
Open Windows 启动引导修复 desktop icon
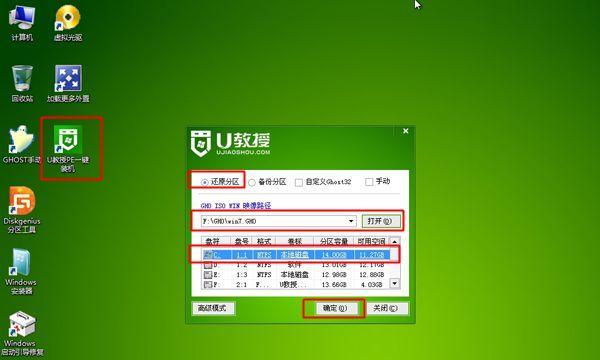(22, 334)
